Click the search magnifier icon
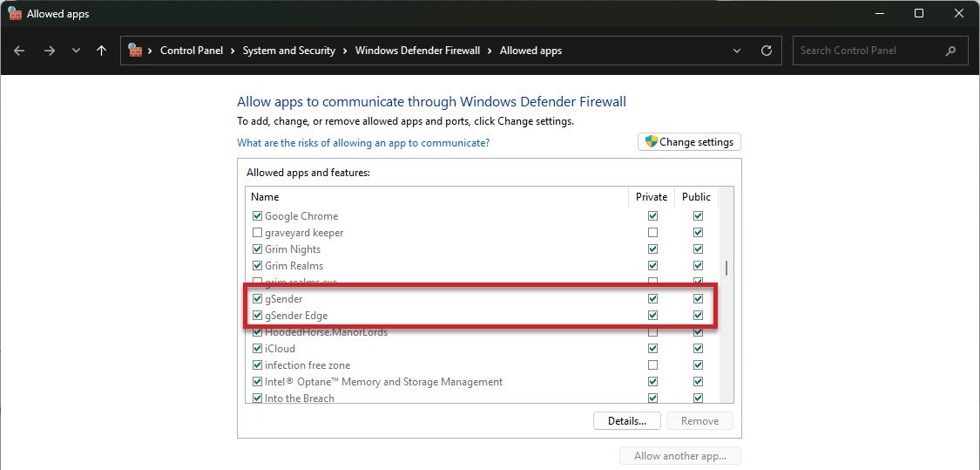The image size is (980, 470). pos(950,51)
